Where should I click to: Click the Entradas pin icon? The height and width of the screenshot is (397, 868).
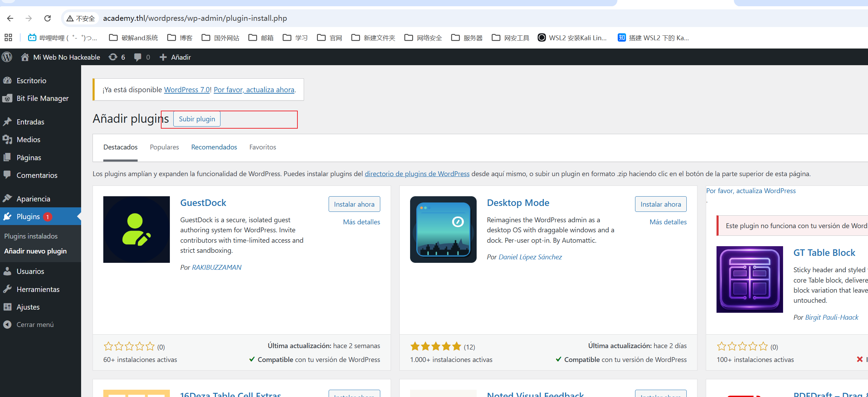coord(7,122)
